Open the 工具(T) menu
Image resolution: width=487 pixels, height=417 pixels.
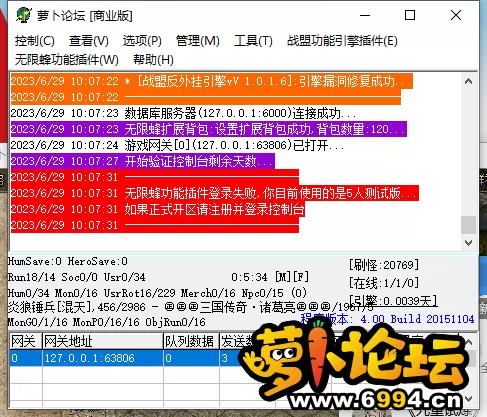pyautogui.click(x=253, y=41)
